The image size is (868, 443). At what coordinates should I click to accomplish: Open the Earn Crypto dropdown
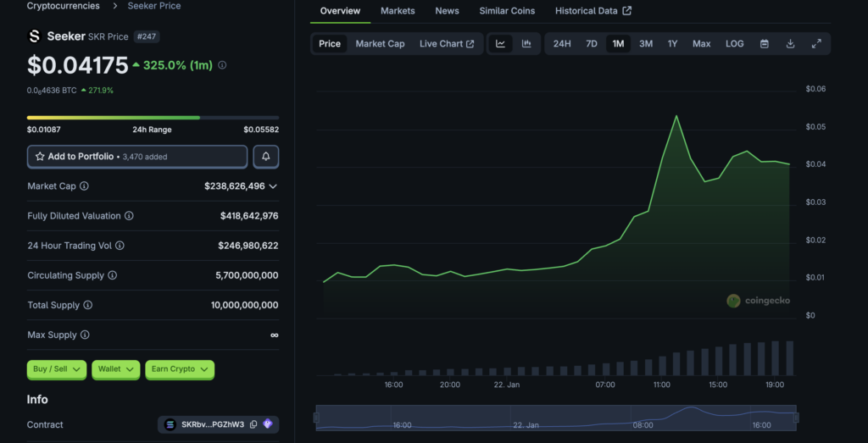coord(180,369)
